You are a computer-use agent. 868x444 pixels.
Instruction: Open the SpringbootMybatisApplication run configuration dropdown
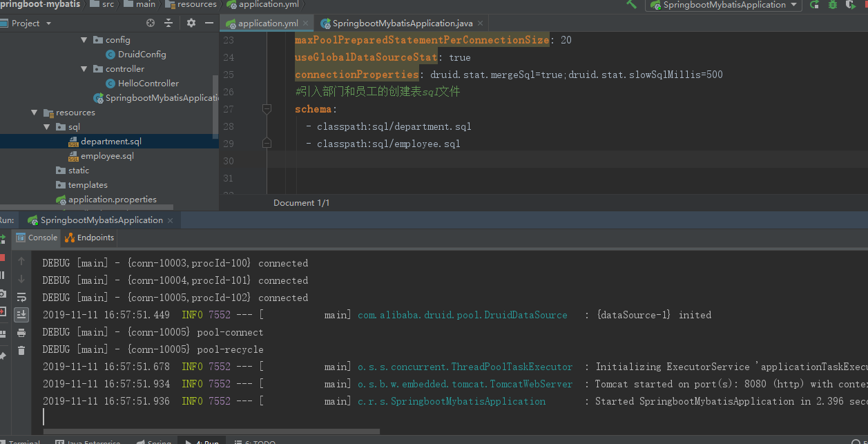pyautogui.click(x=722, y=5)
